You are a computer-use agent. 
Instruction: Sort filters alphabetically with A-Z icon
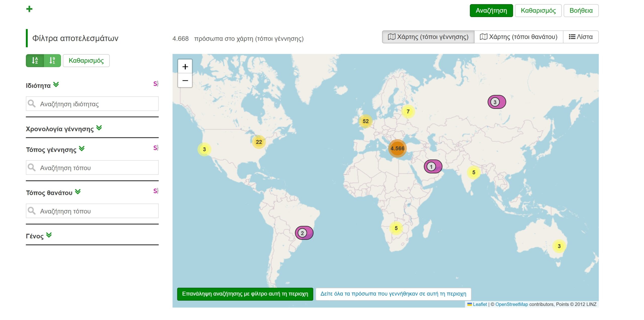coord(35,61)
